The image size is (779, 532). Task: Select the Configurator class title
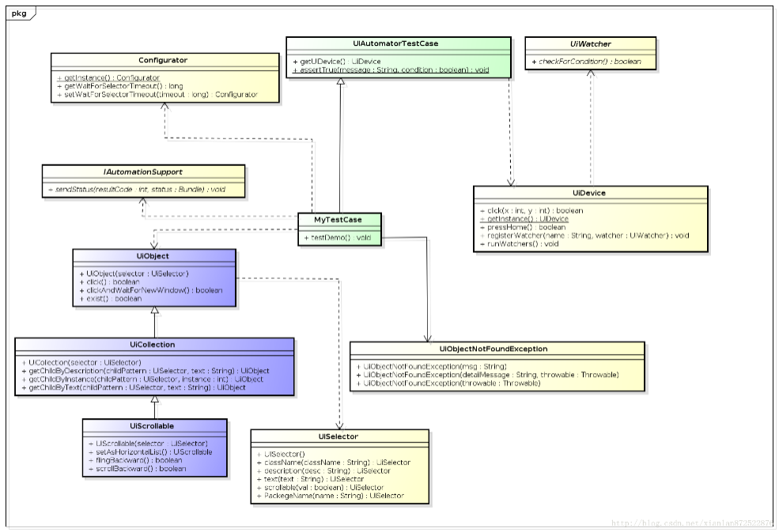click(x=163, y=60)
